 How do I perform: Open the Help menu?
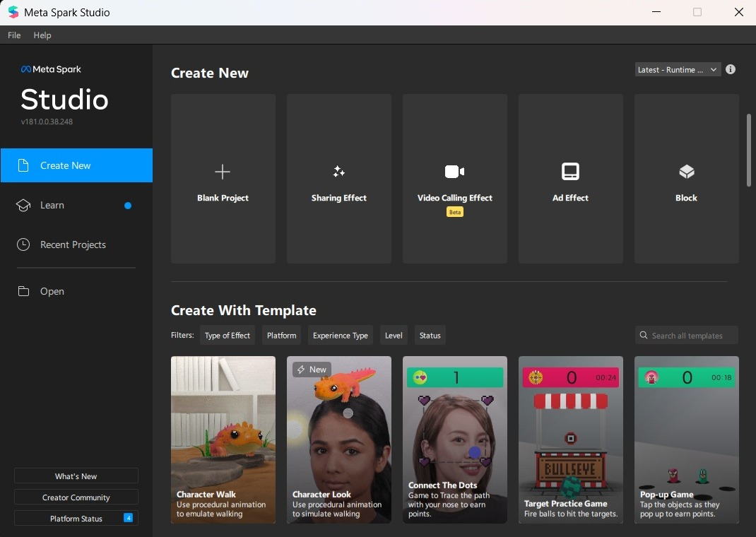click(x=42, y=35)
